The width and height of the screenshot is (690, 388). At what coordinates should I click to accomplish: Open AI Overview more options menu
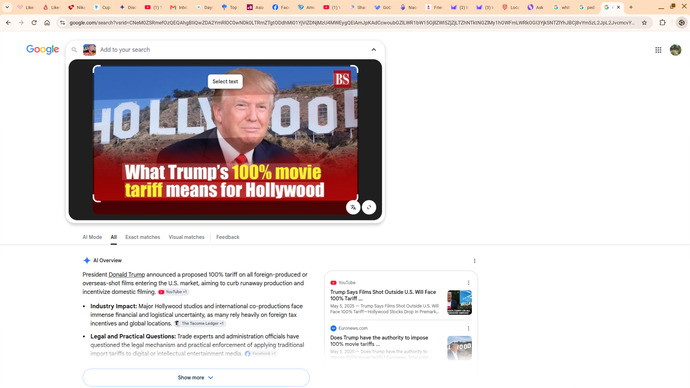tap(474, 261)
